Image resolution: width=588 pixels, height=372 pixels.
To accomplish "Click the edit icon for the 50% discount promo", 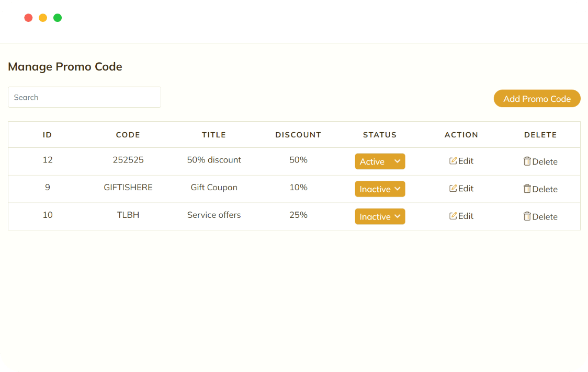I will tap(453, 161).
